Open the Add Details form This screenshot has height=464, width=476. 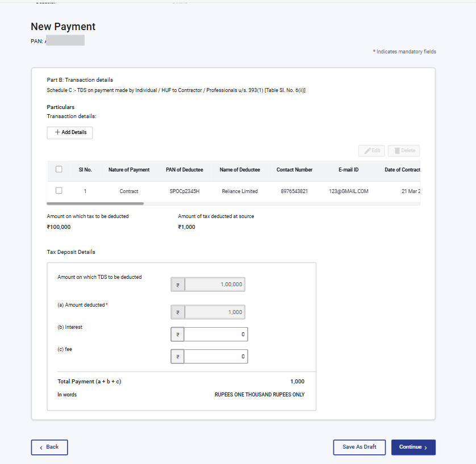tap(69, 132)
